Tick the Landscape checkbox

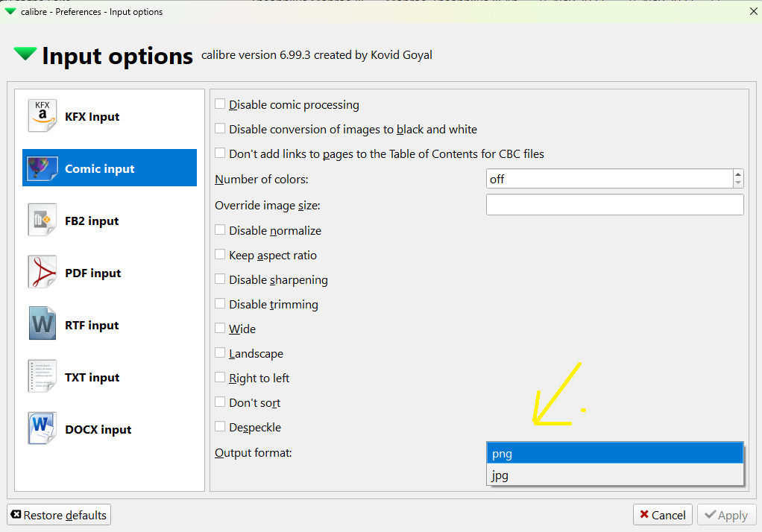pos(220,352)
